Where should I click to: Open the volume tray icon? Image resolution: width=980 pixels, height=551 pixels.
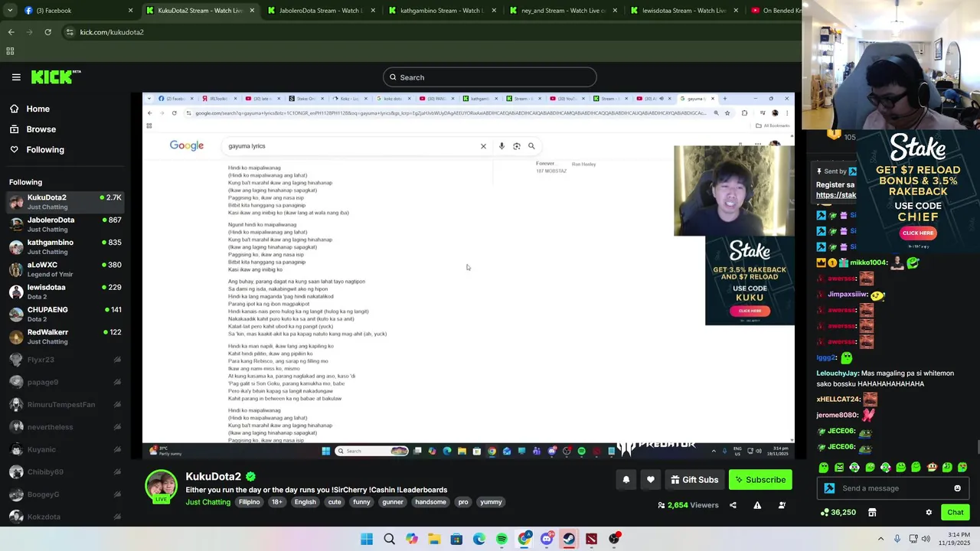point(926,539)
